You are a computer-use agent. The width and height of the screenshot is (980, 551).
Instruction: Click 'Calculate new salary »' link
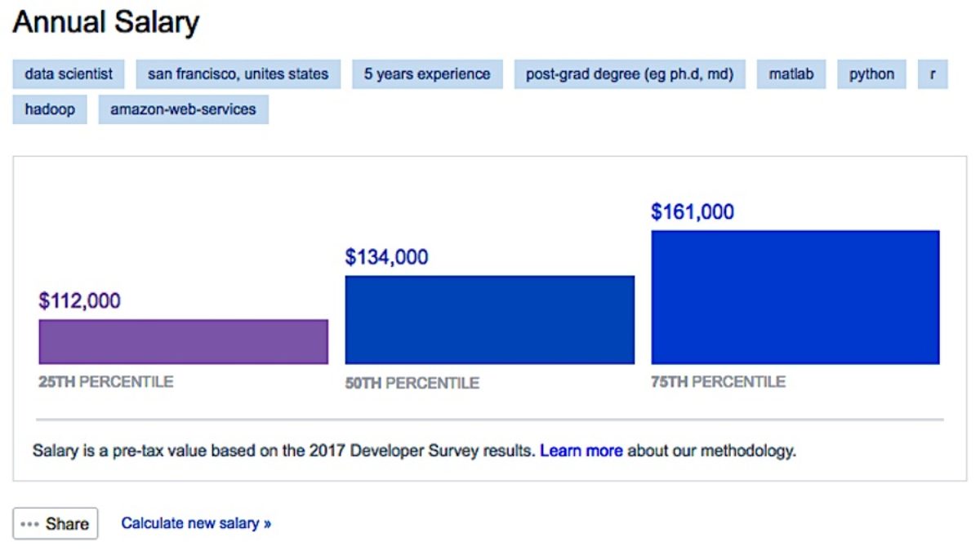pos(196,523)
